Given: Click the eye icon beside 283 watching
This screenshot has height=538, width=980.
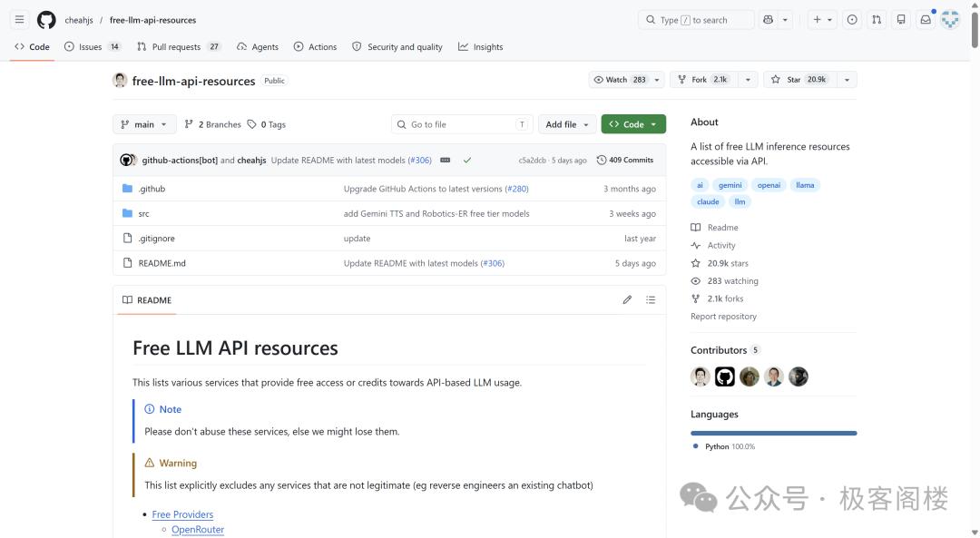Looking at the screenshot, I should [x=696, y=281].
